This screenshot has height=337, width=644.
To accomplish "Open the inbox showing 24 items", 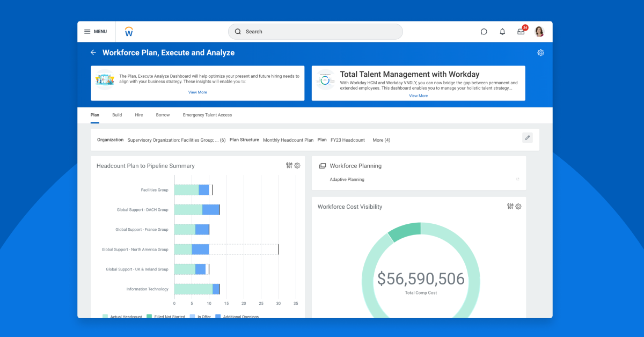I will (520, 33).
